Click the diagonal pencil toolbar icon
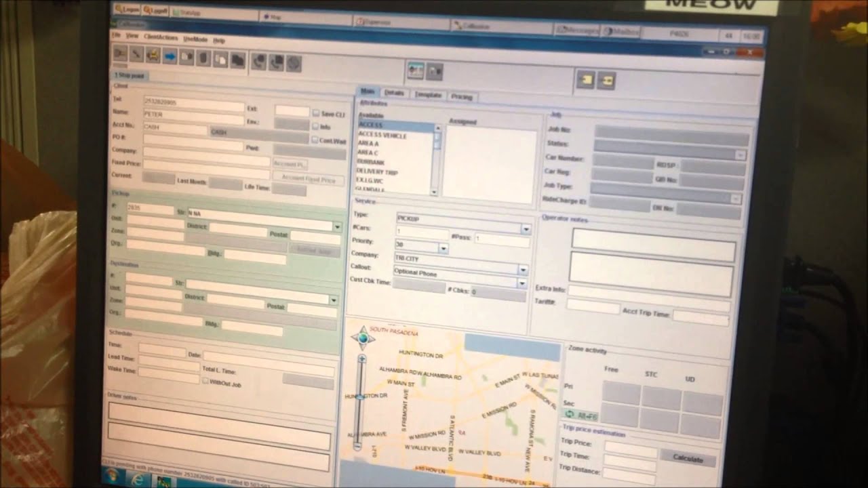This screenshot has width=868, height=488. click(136, 54)
